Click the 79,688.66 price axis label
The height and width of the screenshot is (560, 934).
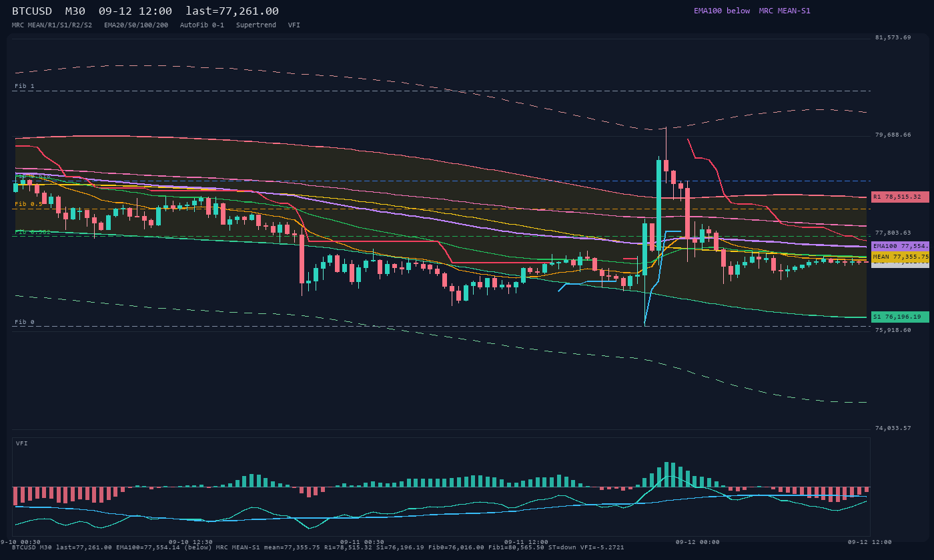coord(893,135)
